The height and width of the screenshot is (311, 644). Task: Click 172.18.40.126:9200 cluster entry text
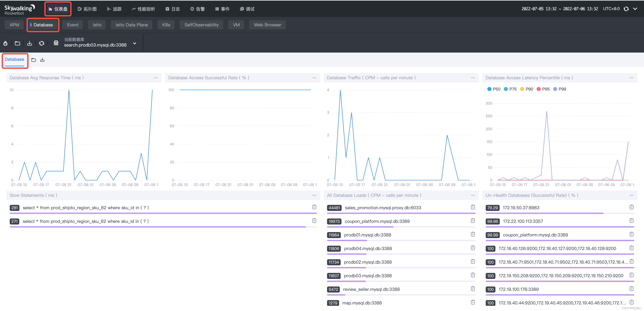[557, 249]
